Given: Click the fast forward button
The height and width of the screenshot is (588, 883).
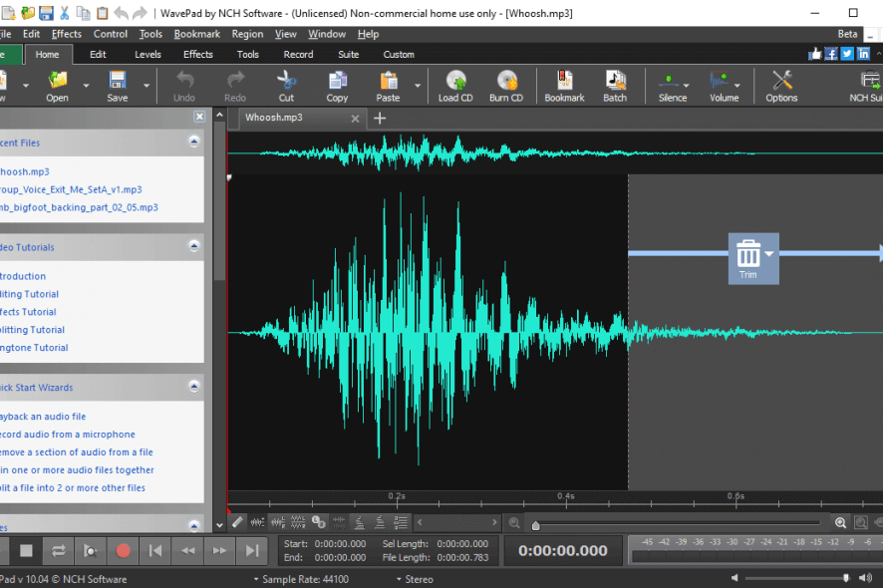Looking at the screenshot, I should coord(219,550).
